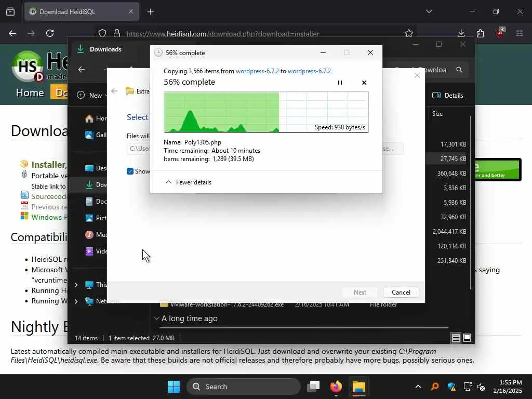This screenshot has width=532, height=399.
Task: Select Downloads in Explorer sidebar
Action: (96, 184)
